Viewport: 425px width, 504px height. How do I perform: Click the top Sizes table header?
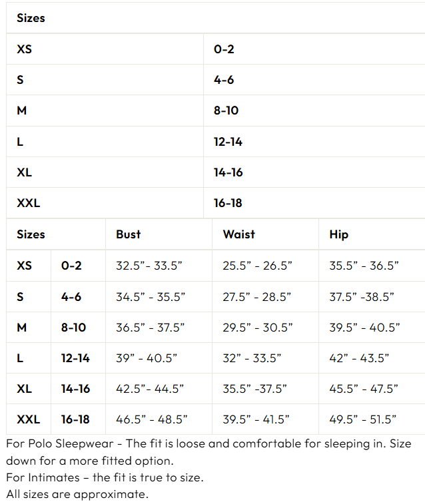coord(31,18)
